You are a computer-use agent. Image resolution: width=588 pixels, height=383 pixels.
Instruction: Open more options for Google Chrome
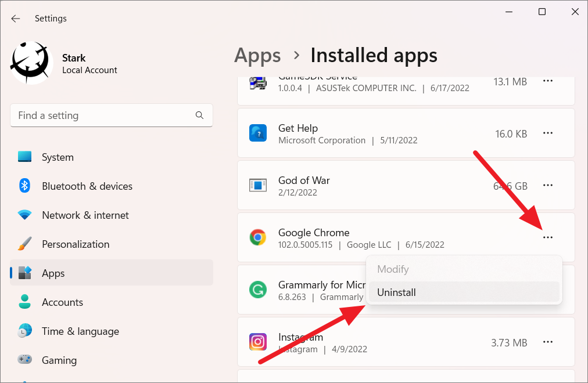click(548, 237)
